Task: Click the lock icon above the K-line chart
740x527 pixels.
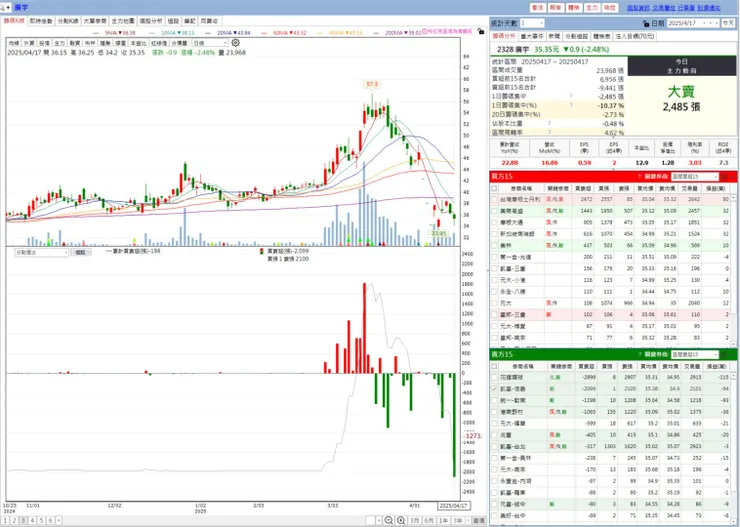Action: 480,31
